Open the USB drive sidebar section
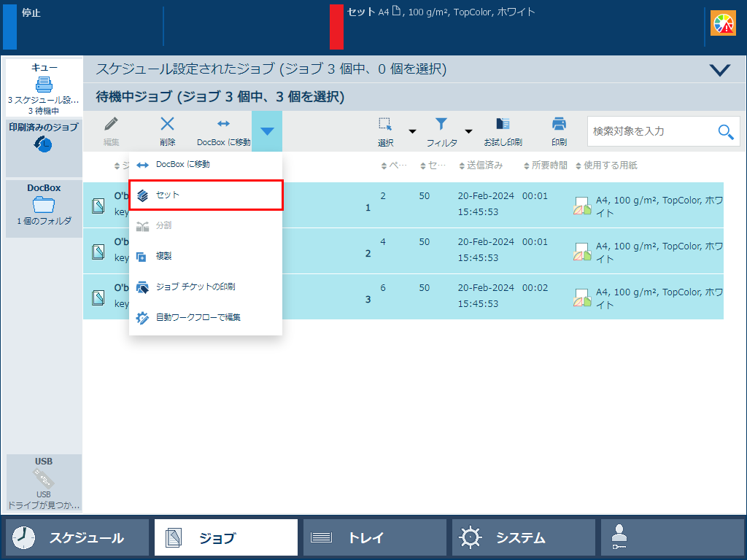Screen dimensions: 747x560 44,483
